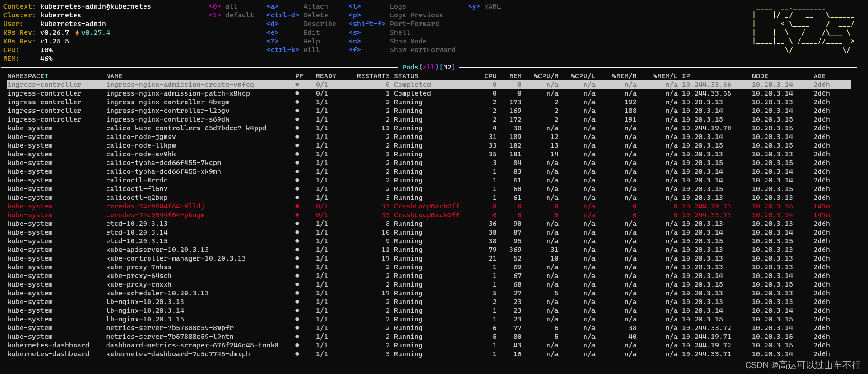Select metrics-server-7b57888c59-l9ntn pod
The width and height of the screenshot is (868, 374).
pos(429,337)
